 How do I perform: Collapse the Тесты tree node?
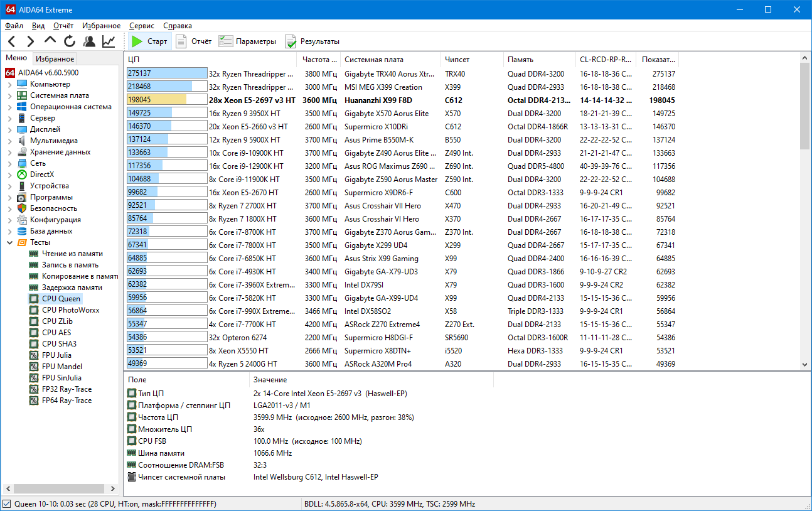click(9, 242)
